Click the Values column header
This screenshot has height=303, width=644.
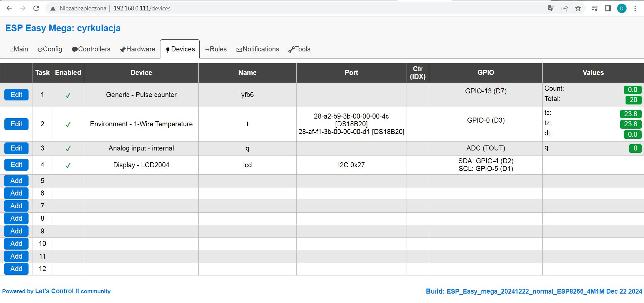click(x=593, y=73)
